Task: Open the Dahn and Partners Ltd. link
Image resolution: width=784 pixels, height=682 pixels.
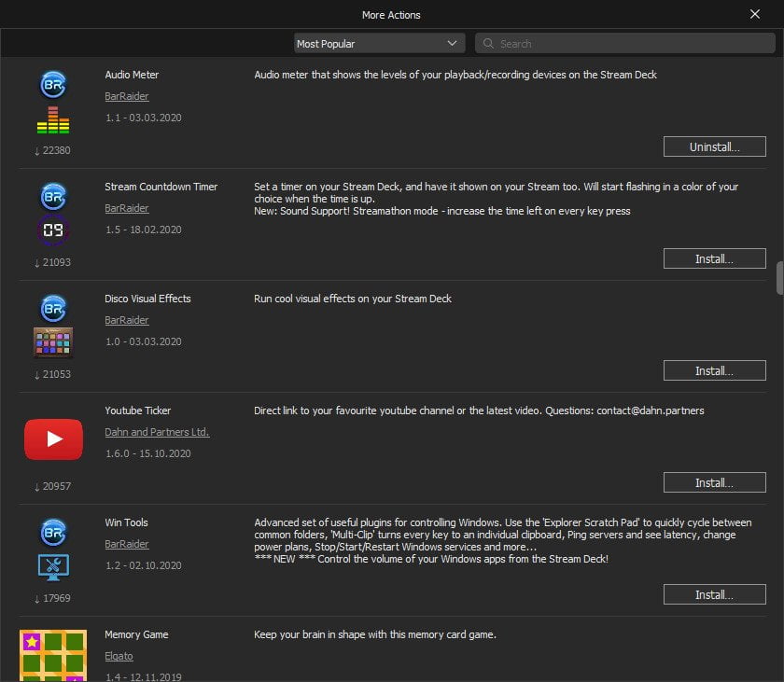Action: [157, 432]
